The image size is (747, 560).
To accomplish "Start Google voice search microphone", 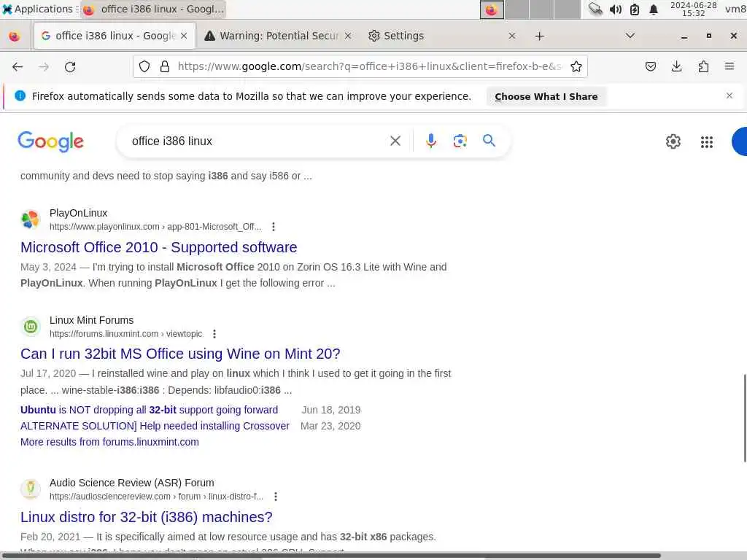I will [430, 141].
